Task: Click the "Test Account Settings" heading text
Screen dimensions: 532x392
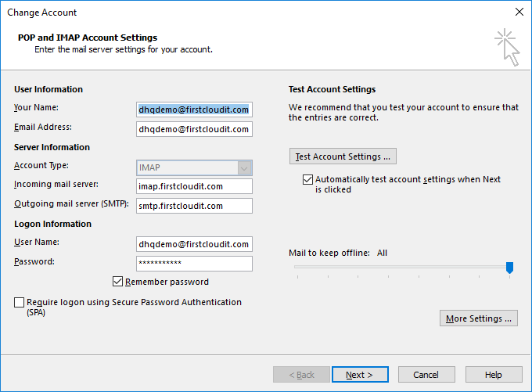Action: point(332,89)
